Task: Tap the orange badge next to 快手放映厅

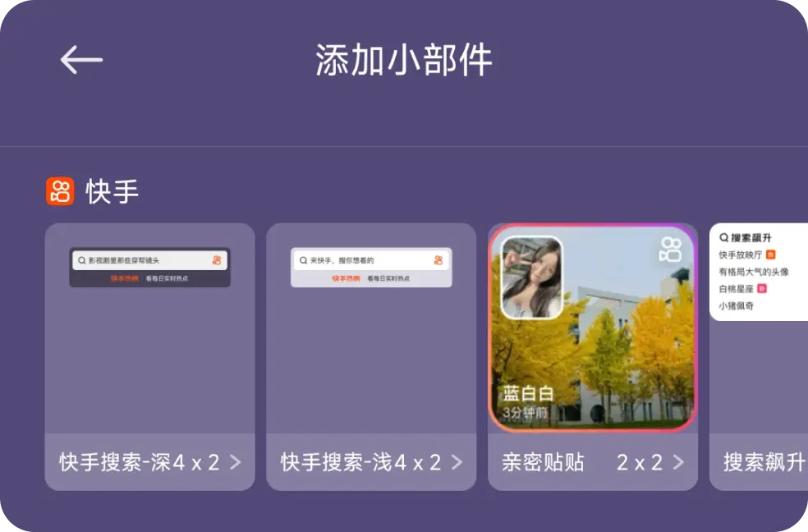Action: click(771, 255)
